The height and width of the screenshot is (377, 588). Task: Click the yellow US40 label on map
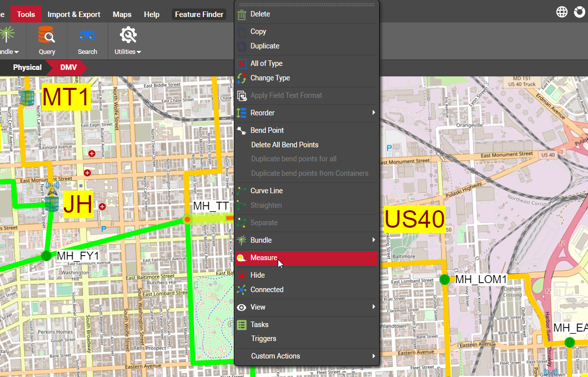(x=414, y=219)
